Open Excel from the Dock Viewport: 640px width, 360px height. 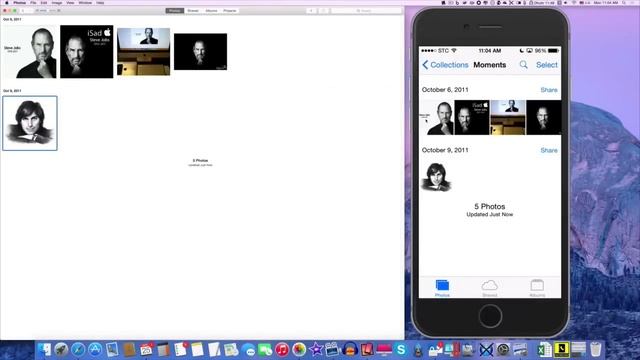(544, 350)
